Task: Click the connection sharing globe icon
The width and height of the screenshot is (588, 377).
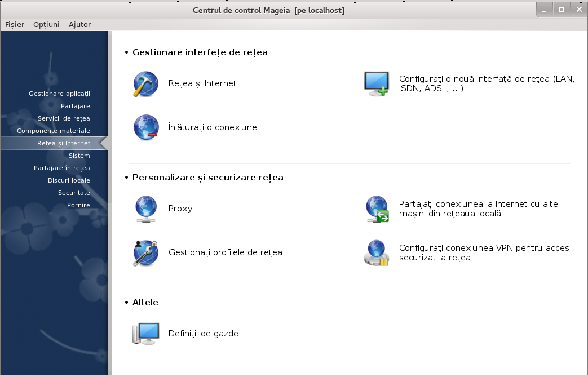Action: click(x=377, y=209)
